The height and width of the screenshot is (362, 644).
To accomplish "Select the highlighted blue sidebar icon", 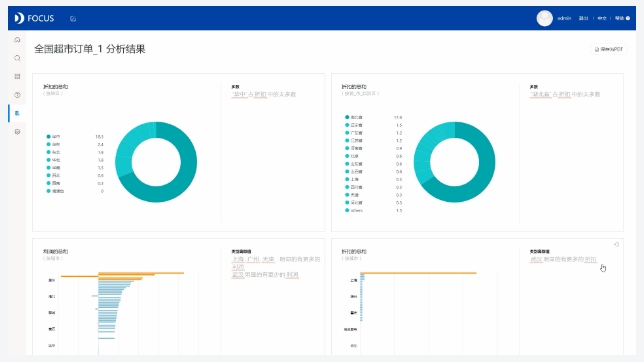I will point(17,113).
